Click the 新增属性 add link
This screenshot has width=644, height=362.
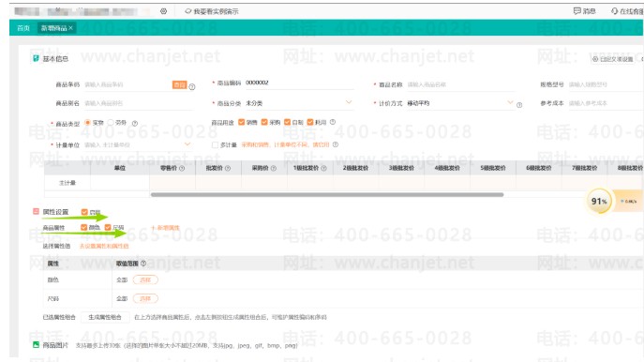(165, 228)
